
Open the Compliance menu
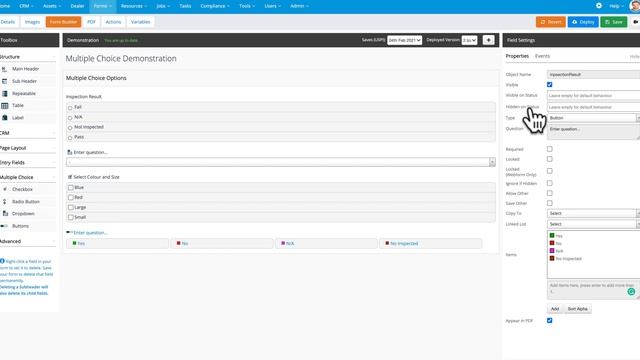tap(215, 6)
